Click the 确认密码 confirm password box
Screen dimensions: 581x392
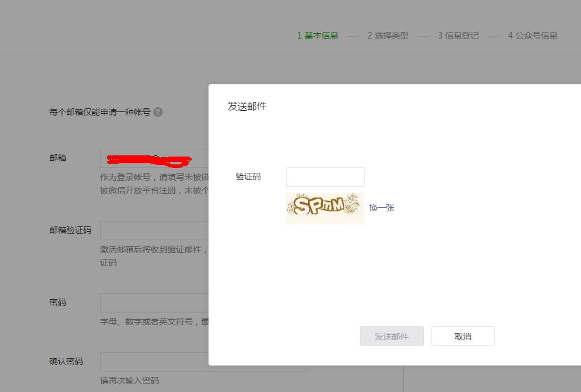(x=154, y=361)
